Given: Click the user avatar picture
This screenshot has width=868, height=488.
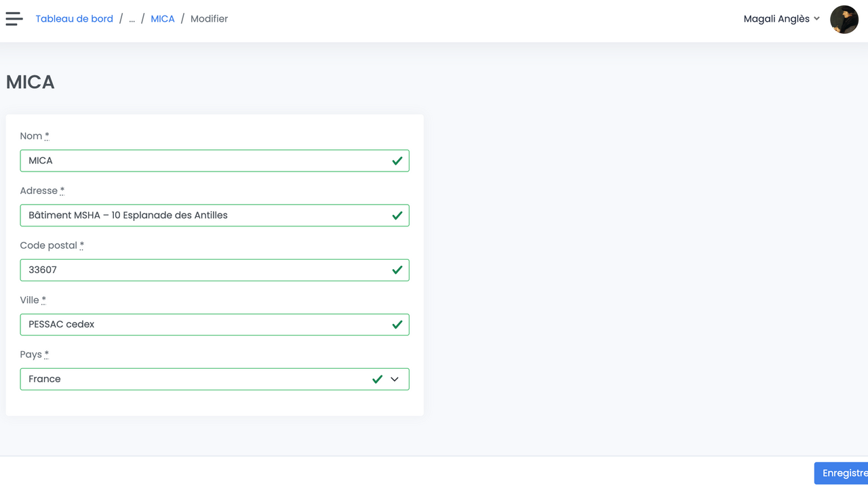Looking at the screenshot, I should 844,19.
